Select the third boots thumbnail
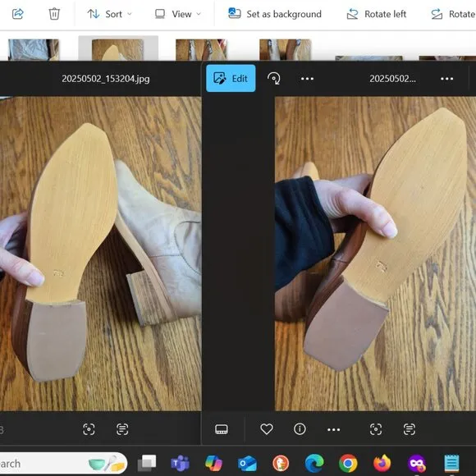 coord(201,50)
